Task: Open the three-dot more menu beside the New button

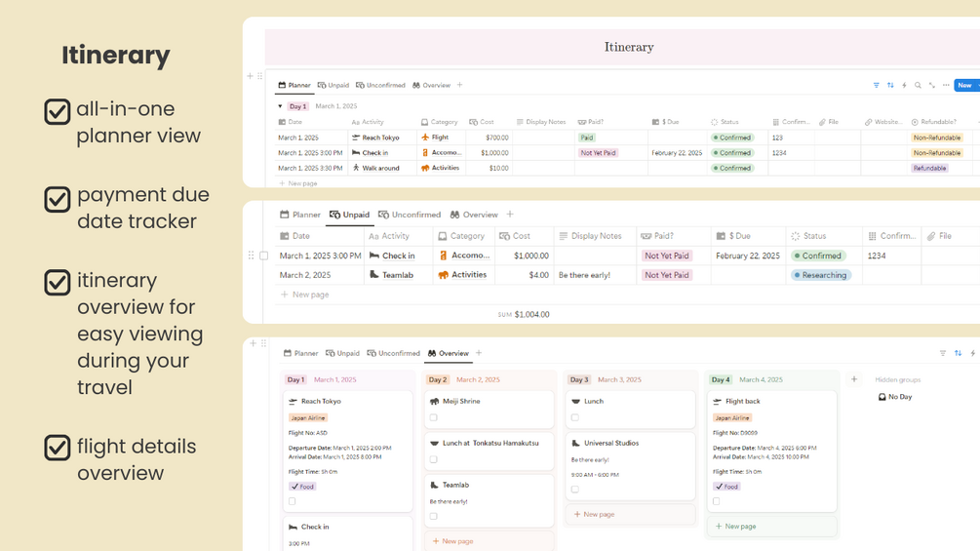Action: (x=946, y=85)
